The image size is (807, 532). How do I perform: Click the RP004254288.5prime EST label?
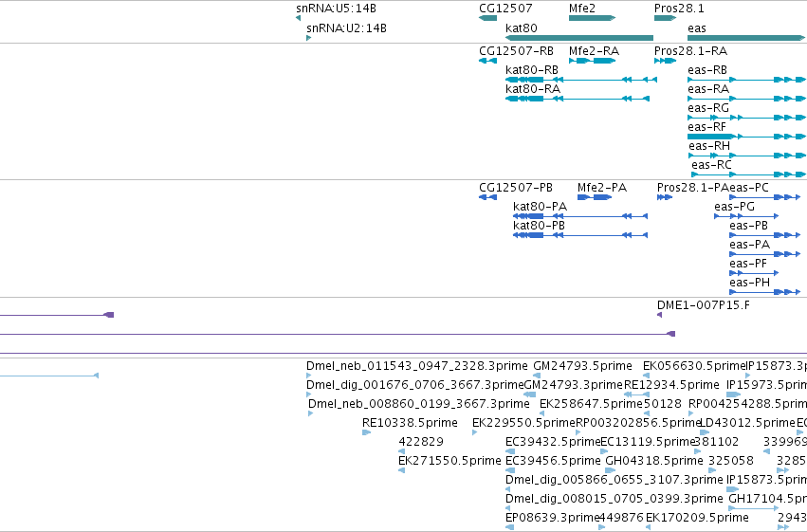[747, 404]
